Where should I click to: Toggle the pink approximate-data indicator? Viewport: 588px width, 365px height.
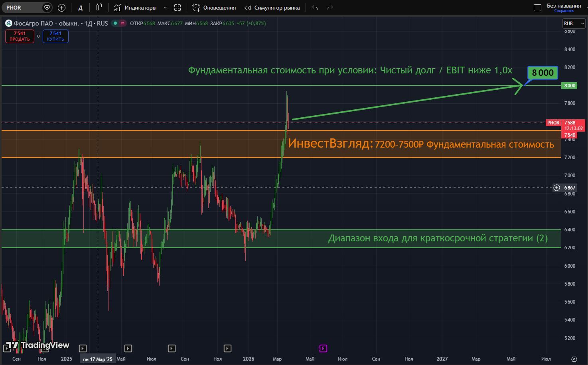point(122,23)
